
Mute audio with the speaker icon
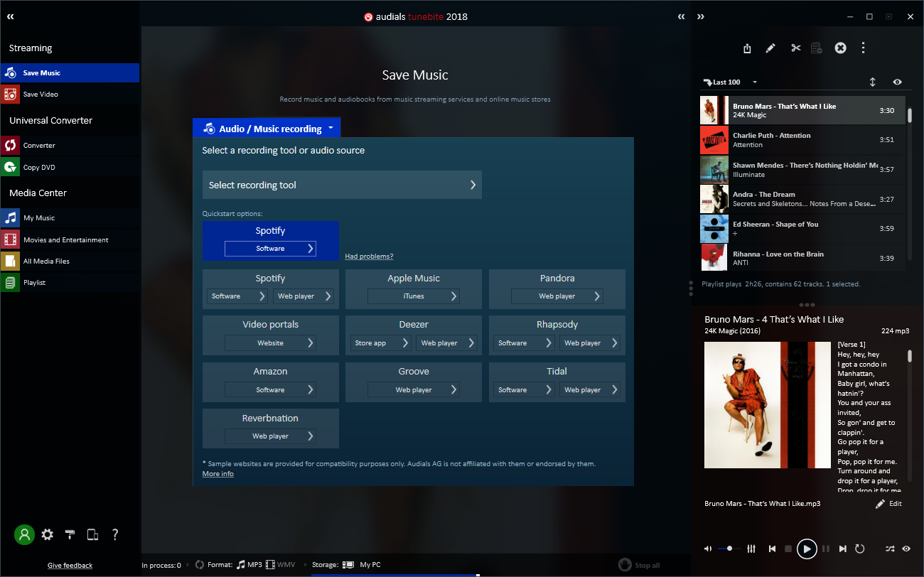coord(707,549)
